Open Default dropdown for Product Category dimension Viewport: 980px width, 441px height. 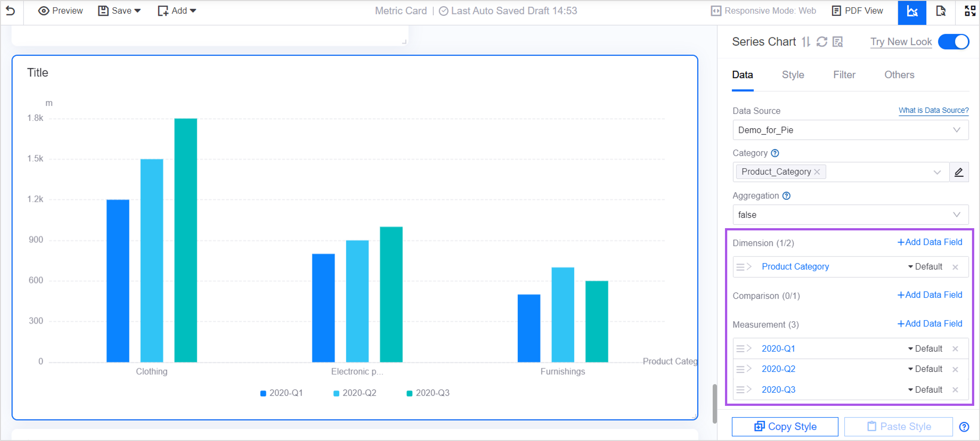point(925,267)
